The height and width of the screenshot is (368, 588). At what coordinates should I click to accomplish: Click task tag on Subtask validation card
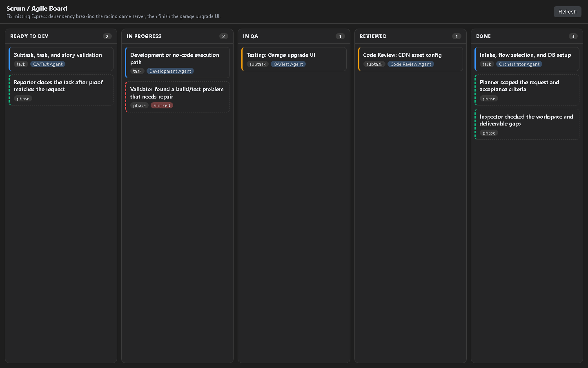21,64
